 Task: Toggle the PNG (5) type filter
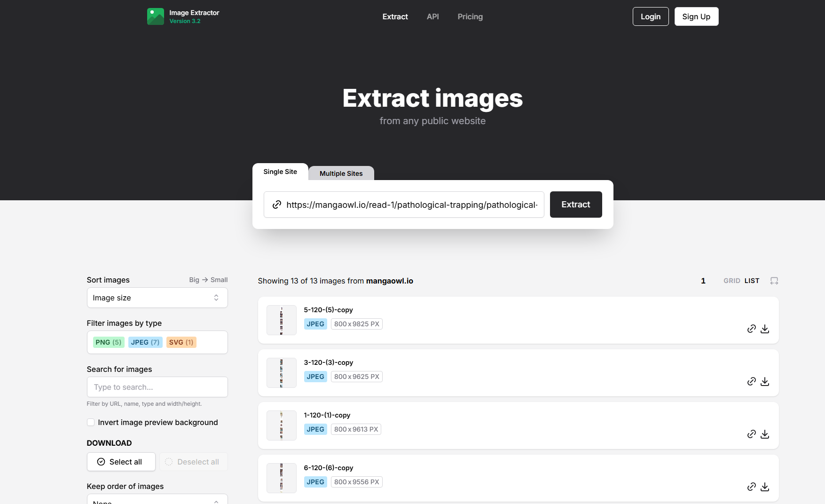(108, 342)
